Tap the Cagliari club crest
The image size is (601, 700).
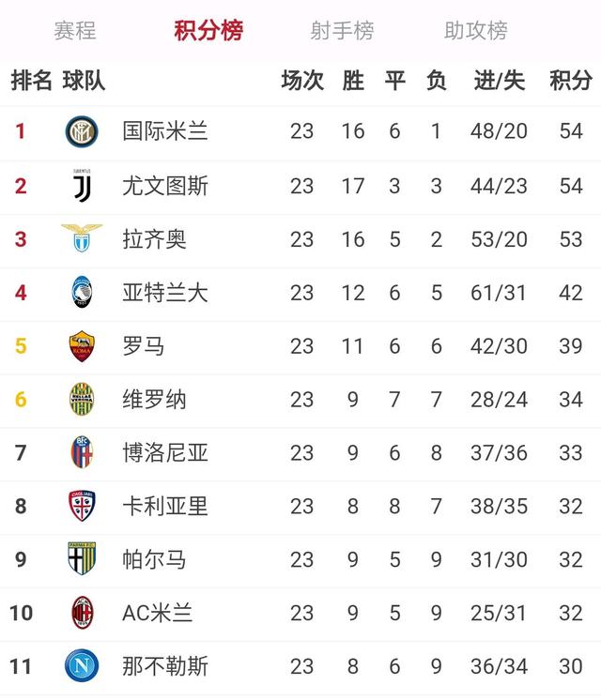(x=83, y=506)
